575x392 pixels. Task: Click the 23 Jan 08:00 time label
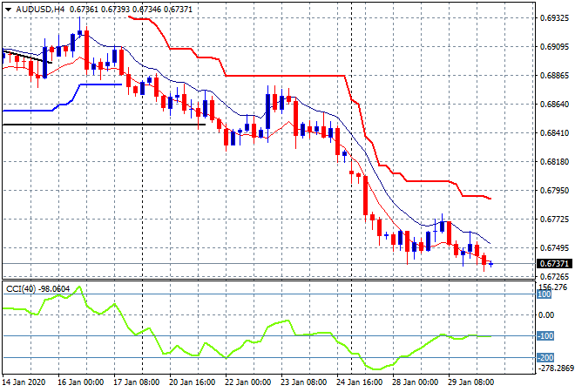[x=303, y=382]
